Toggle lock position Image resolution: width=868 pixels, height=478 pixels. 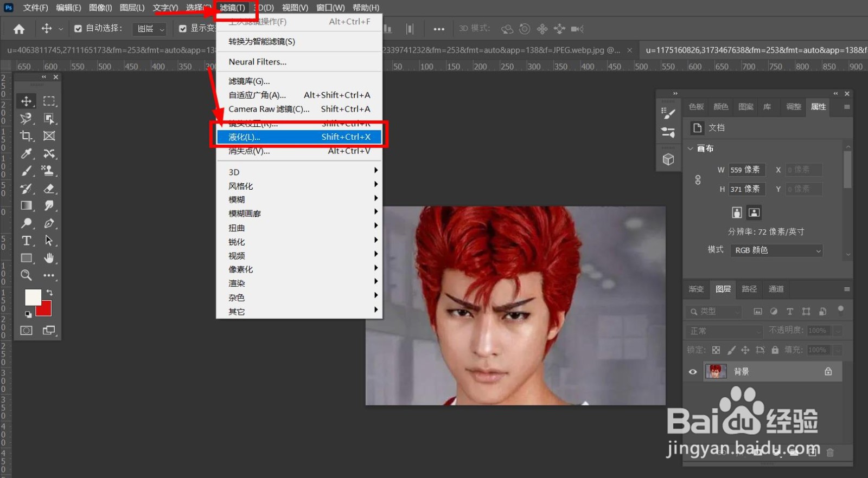click(x=745, y=350)
